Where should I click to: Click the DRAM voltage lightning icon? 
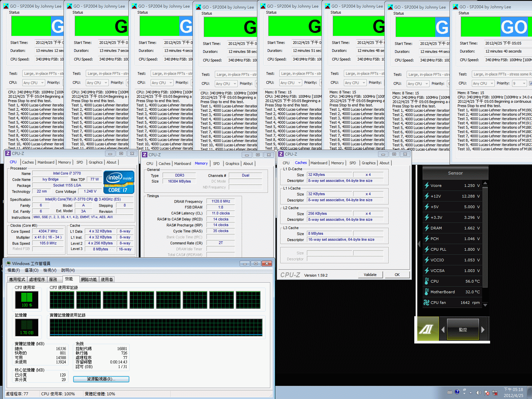pos(427,228)
